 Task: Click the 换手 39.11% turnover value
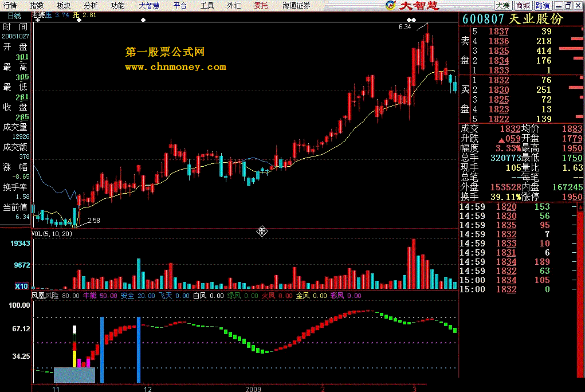[x=505, y=197]
